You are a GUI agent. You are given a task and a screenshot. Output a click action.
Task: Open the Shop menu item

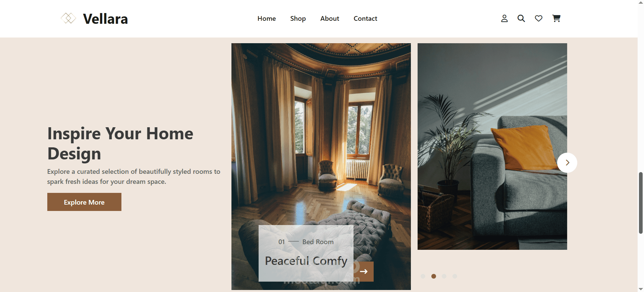298,18
